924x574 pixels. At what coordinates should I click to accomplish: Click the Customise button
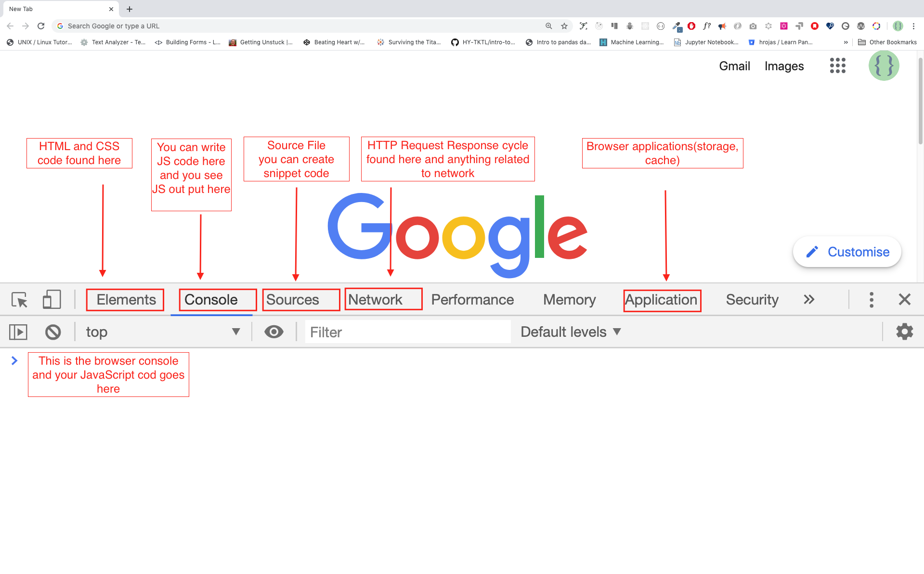[847, 252]
